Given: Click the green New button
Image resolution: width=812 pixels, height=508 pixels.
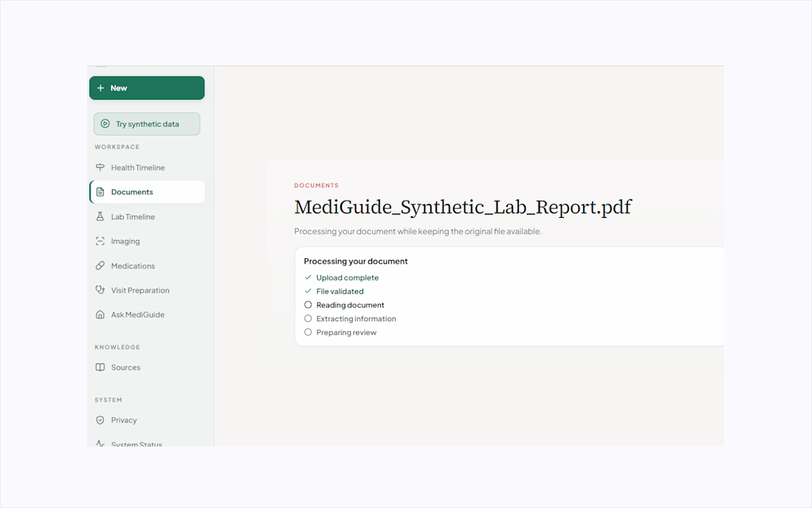Looking at the screenshot, I should [147, 88].
